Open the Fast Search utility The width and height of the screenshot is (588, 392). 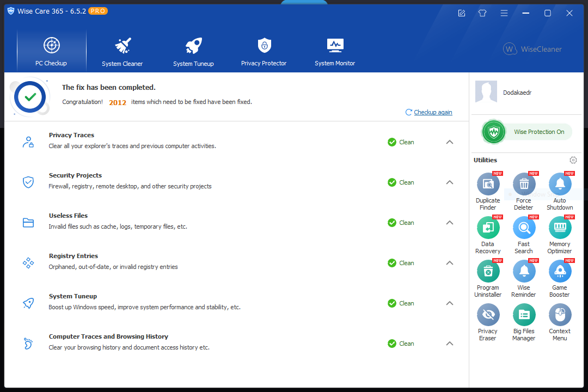tap(524, 235)
